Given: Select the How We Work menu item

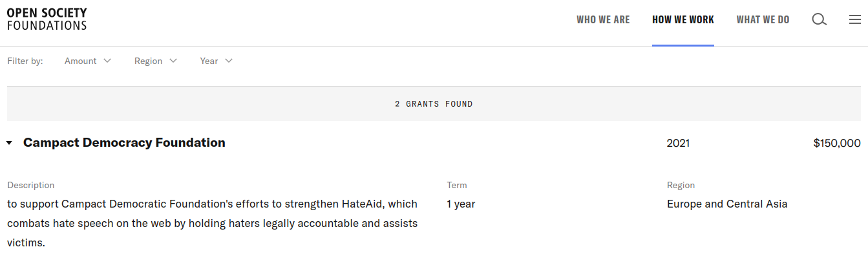Looking at the screenshot, I should [683, 19].
